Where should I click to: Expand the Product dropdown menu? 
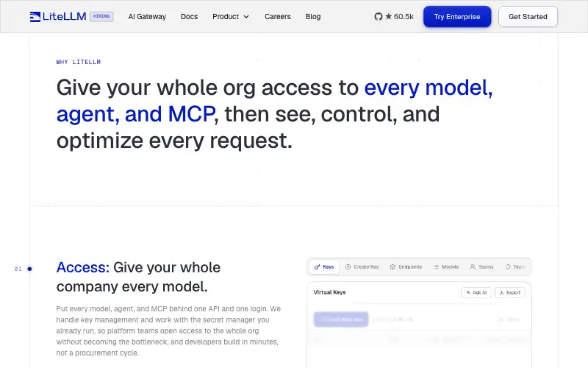pyautogui.click(x=231, y=16)
